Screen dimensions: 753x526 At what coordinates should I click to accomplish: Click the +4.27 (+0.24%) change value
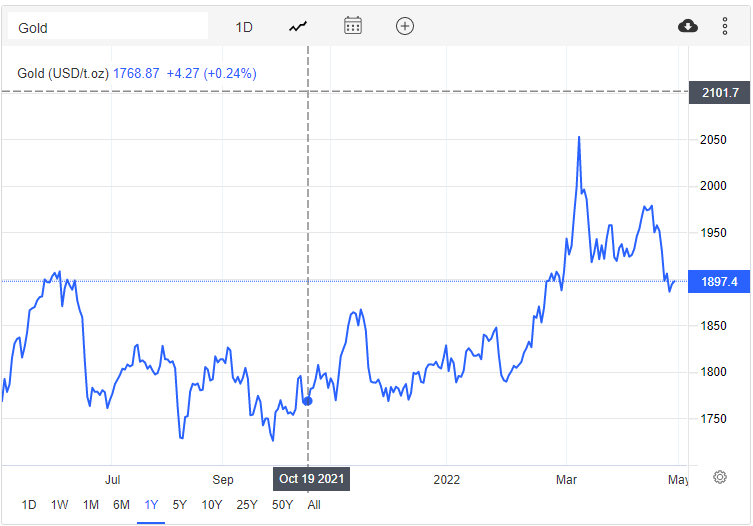[211, 73]
